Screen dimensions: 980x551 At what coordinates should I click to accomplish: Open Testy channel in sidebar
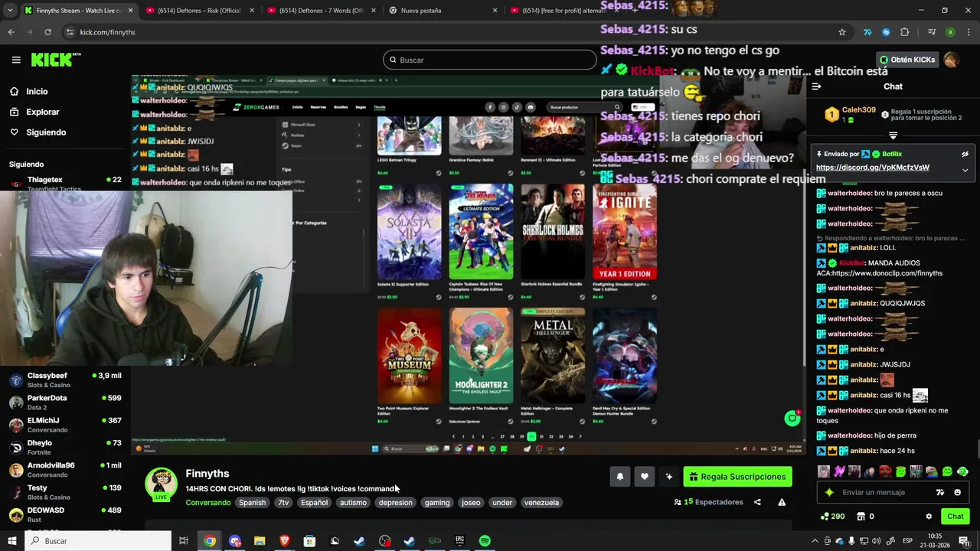point(65,492)
